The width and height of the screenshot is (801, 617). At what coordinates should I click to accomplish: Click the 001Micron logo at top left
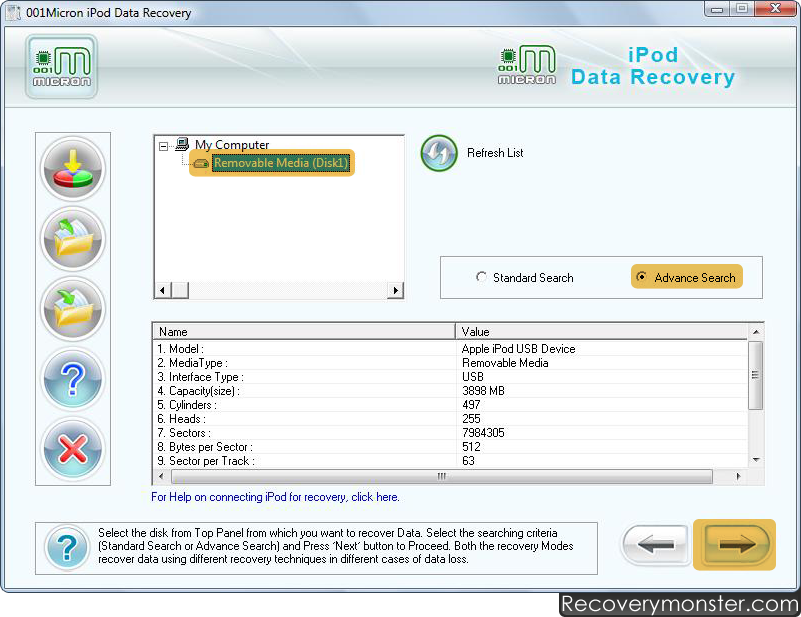coord(61,66)
